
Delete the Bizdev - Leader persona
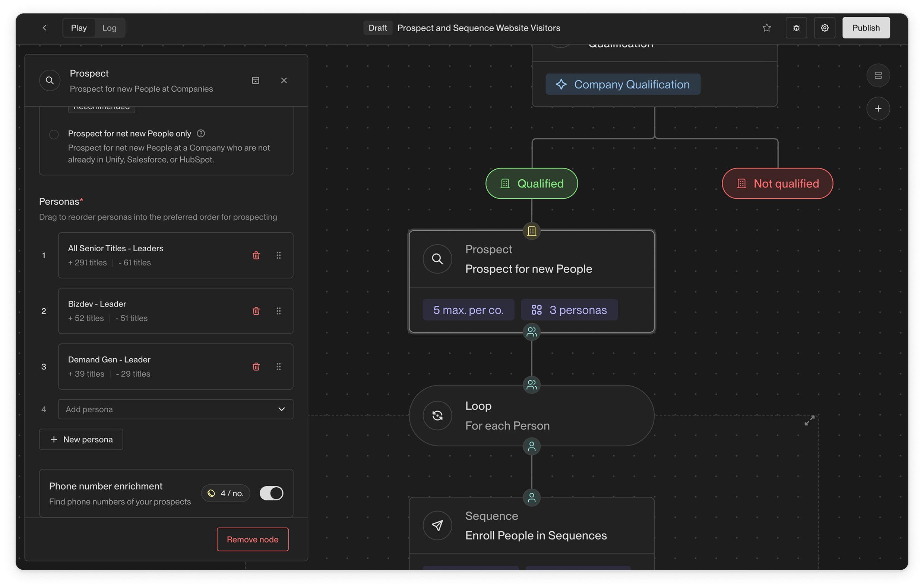256,311
